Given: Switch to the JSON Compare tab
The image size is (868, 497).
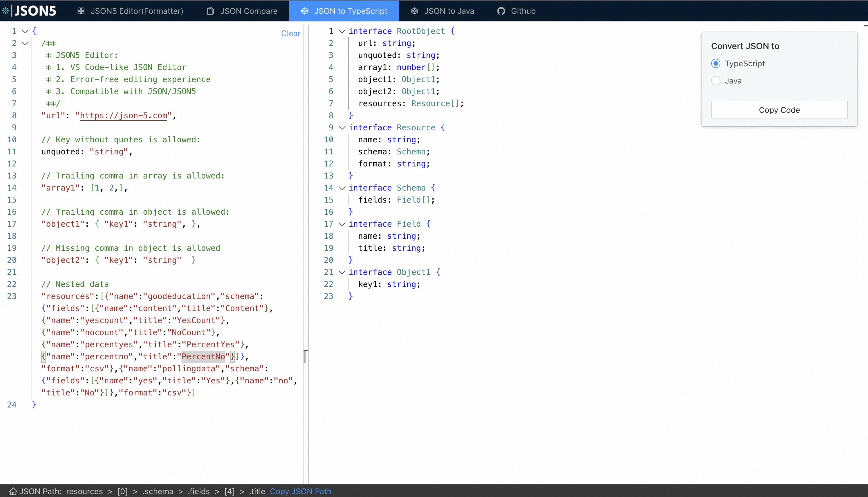Looking at the screenshot, I should pyautogui.click(x=249, y=11).
